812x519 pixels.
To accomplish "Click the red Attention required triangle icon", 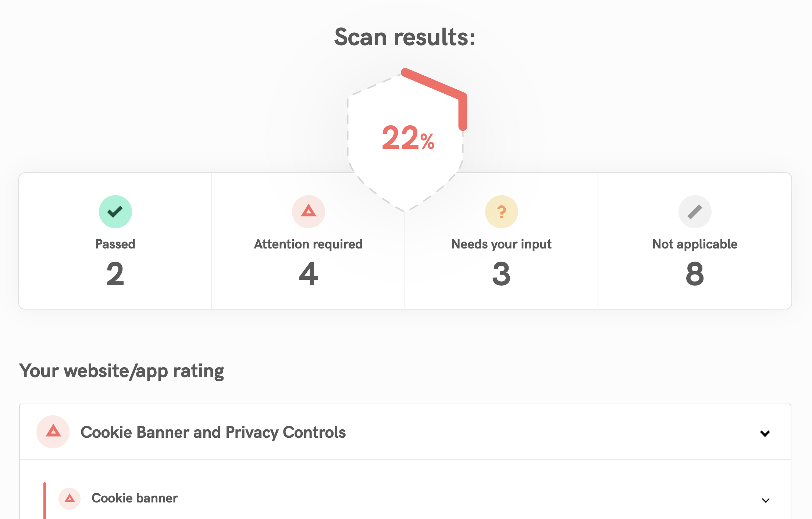I will click(x=308, y=212).
